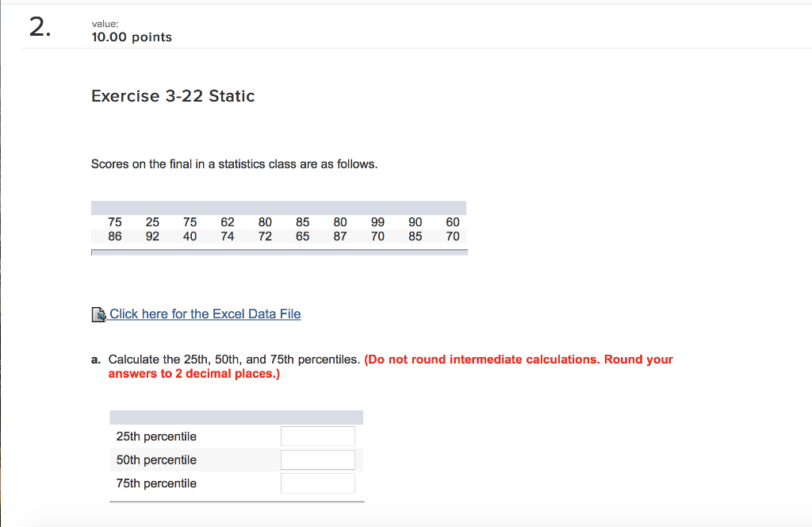The image size is (812, 527).
Task: Click the question number '2.' heading
Action: click(38, 27)
